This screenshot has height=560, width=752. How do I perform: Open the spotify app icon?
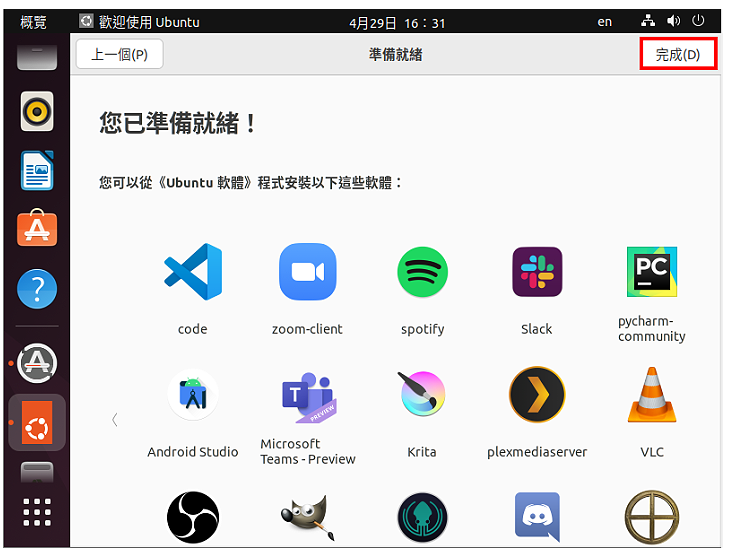coord(423,272)
